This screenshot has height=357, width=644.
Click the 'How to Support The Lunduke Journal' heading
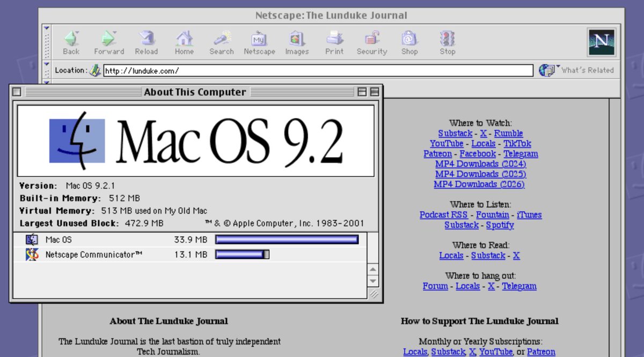click(x=480, y=321)
